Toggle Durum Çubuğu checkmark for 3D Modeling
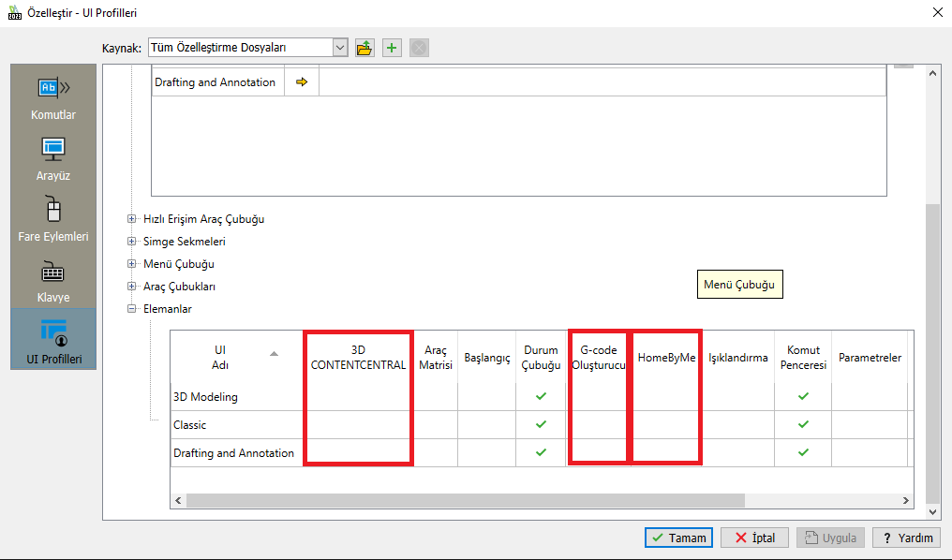952x560 pixels. click(x=541, y=397)
